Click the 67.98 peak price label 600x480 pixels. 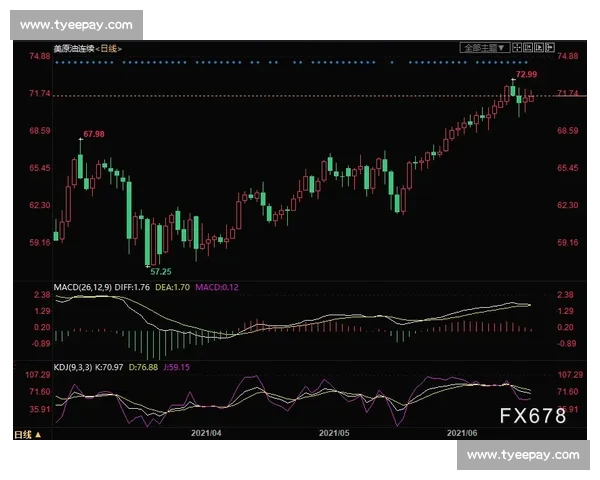(x=93, y=133)
